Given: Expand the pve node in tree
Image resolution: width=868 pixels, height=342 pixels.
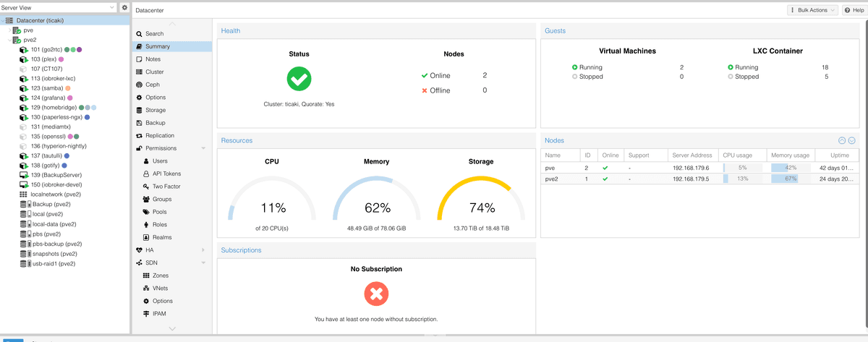Looking at the screenshot, I should coord(9,30).
